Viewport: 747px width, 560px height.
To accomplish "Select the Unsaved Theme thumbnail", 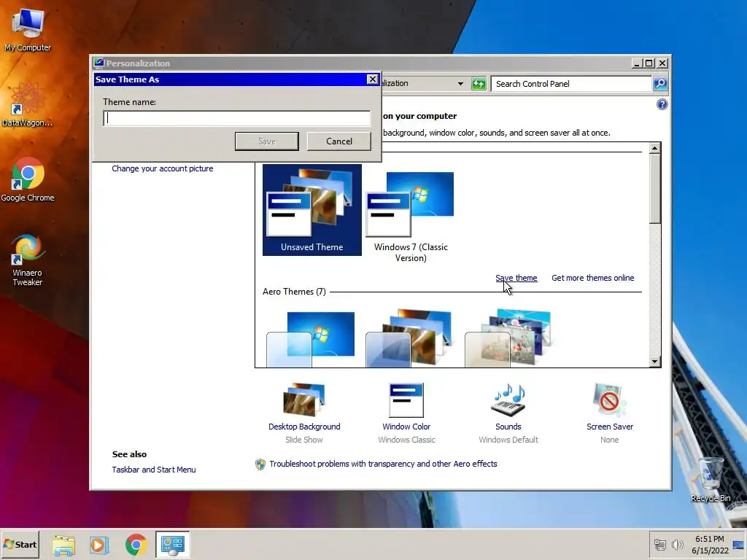I will 312,210.
